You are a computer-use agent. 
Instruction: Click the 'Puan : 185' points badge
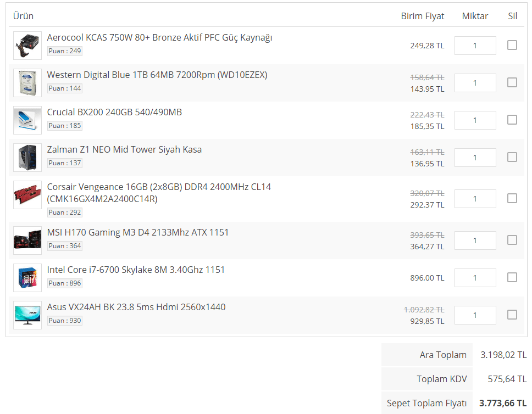tap(65, 125)
